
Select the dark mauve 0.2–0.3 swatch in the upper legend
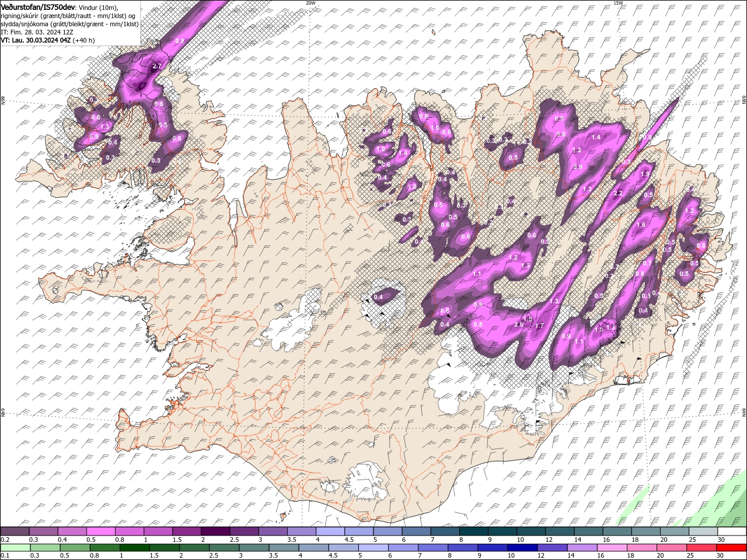[15, 531]
